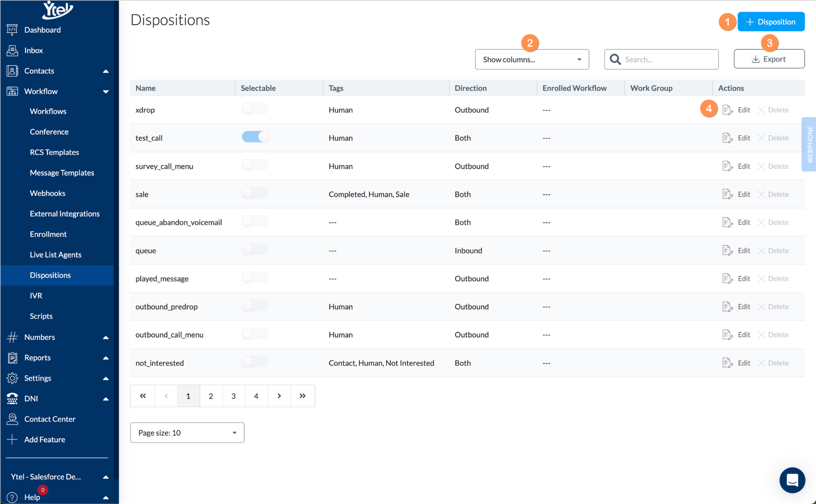Open the Inbox sidebar icon

click(12, 50)
